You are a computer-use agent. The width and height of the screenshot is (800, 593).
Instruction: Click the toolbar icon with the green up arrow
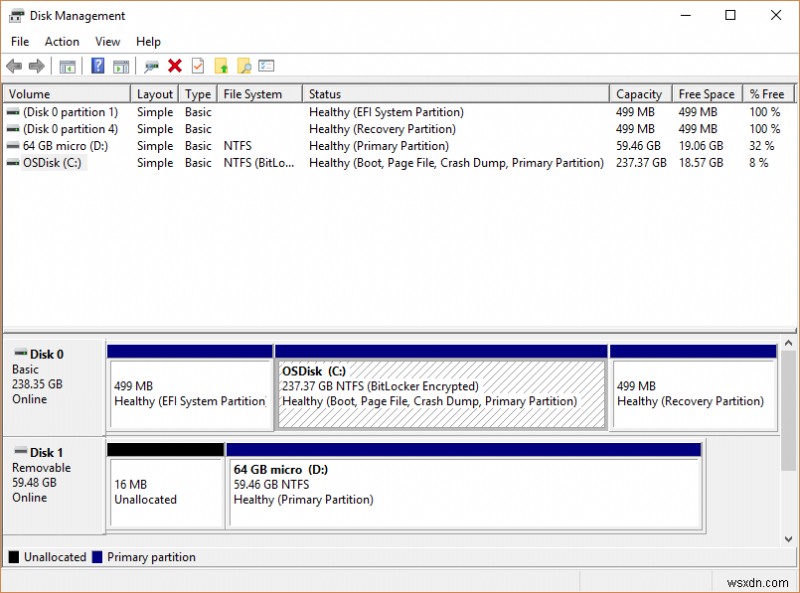tap(221, 66)
